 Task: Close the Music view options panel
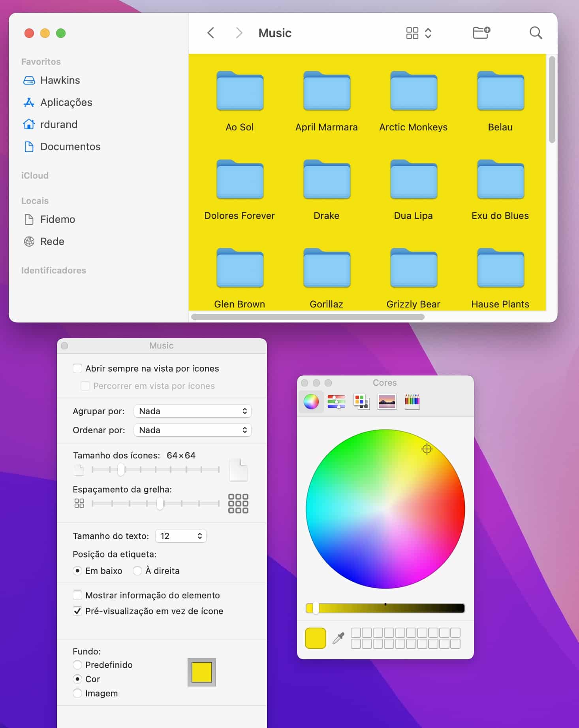(x=65, y=346)
